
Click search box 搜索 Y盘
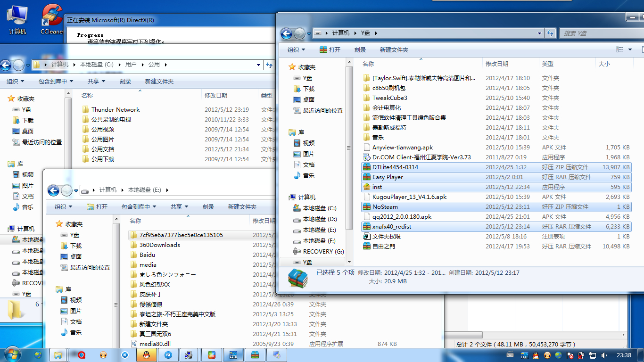point(601,33)
